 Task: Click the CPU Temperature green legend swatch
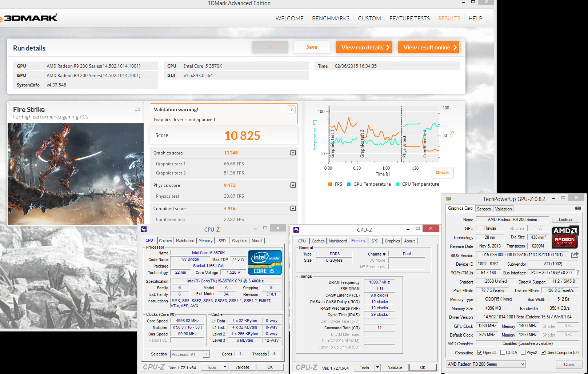pyautogui.click(x=397, y=184)
